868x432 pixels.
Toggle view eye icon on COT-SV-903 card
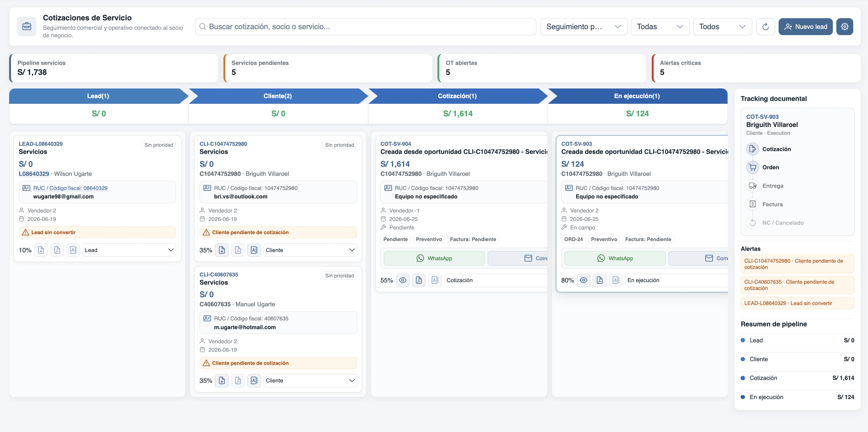[583, 280]
